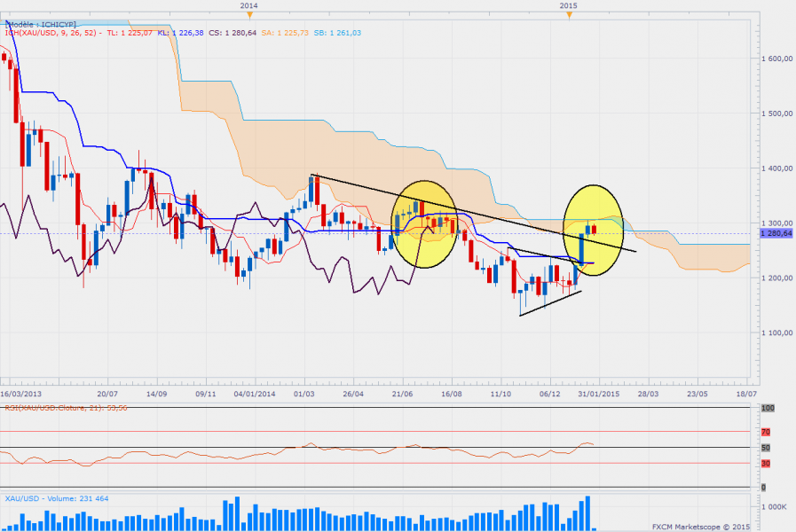Click the 04/01/2014 date axis label
796x532 pixels.
pos(255,394)
